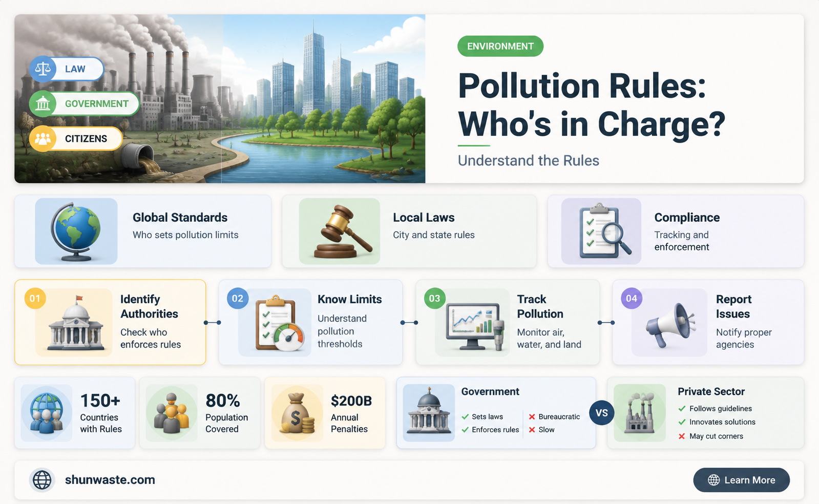The height and width of the screenshot is (504, 819).
Task: Click the Notify proper agencies text
Action: coord(744,339)
